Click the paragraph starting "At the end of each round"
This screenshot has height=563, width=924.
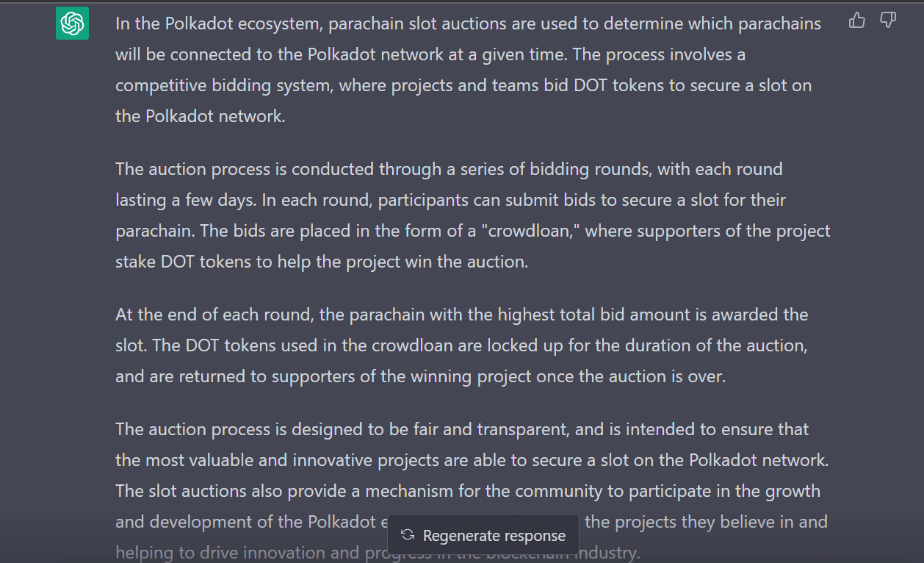[x=461, y=345]
